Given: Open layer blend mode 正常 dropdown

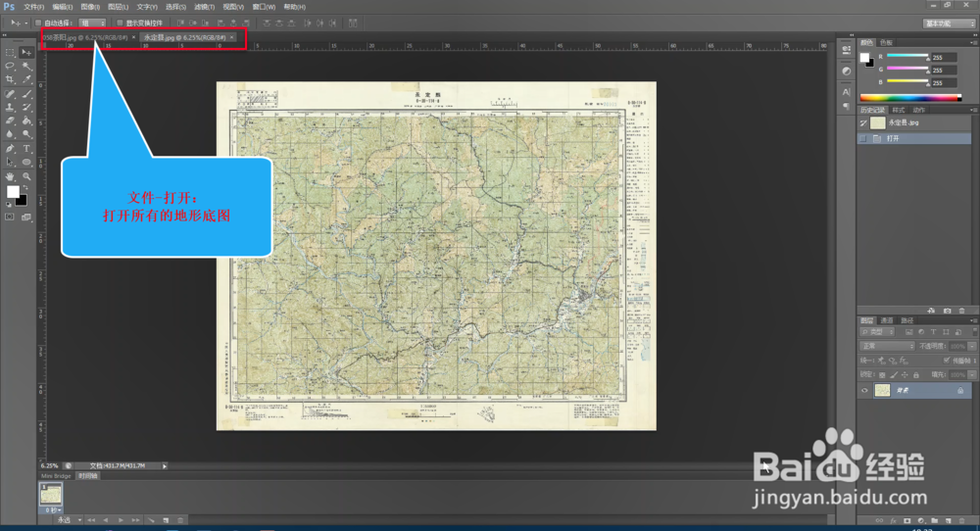Looking at the screenshot, I should (x=888, y=346).
